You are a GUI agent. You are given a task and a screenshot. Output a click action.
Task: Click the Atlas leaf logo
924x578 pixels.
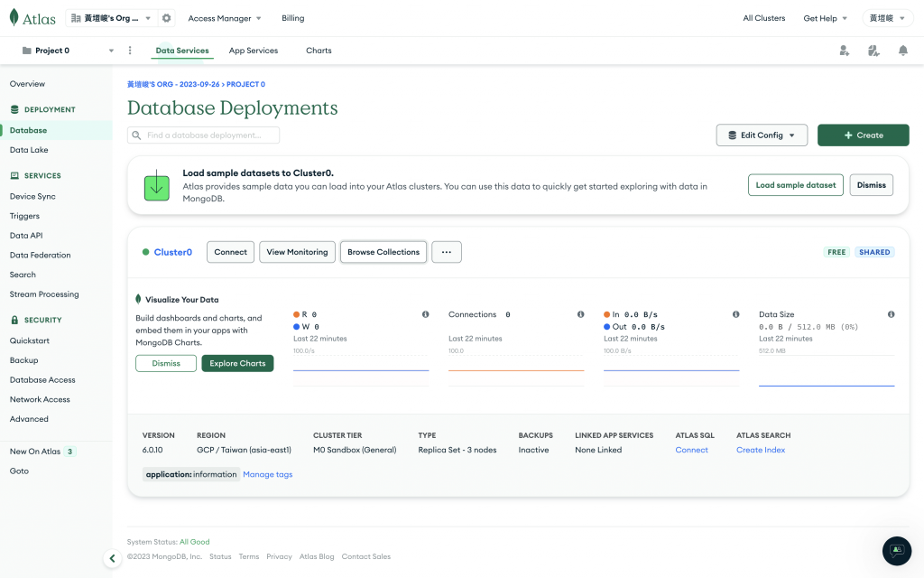click(14, 18)
